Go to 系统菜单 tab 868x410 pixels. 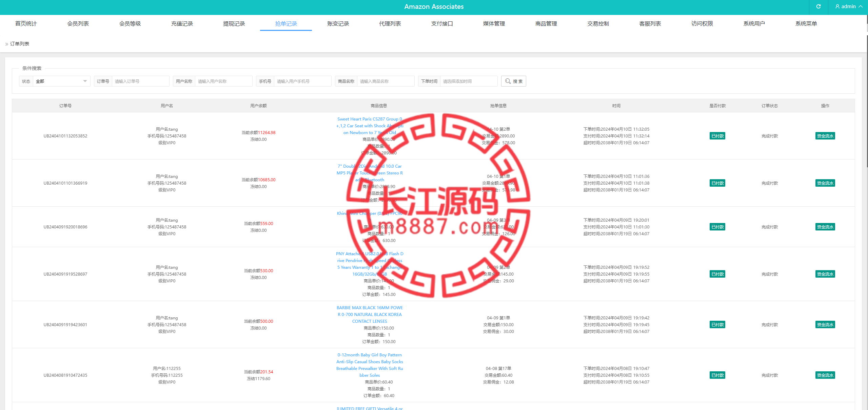coord(806,23)
